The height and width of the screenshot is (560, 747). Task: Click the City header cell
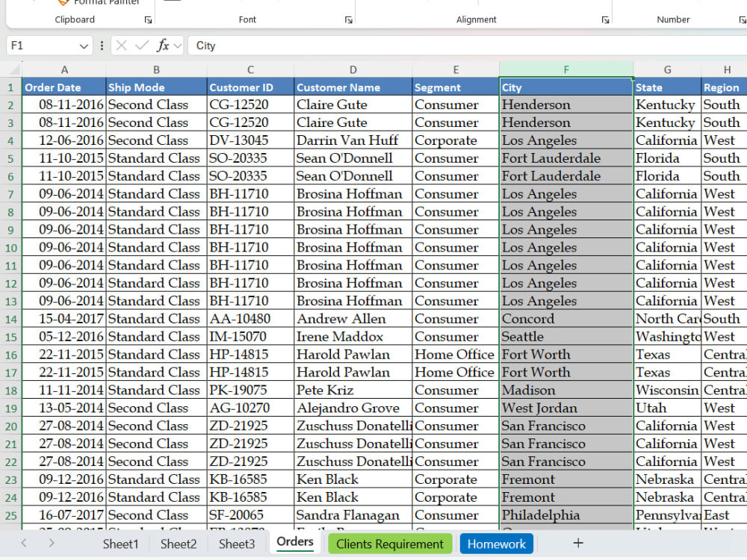pos(566,87)
